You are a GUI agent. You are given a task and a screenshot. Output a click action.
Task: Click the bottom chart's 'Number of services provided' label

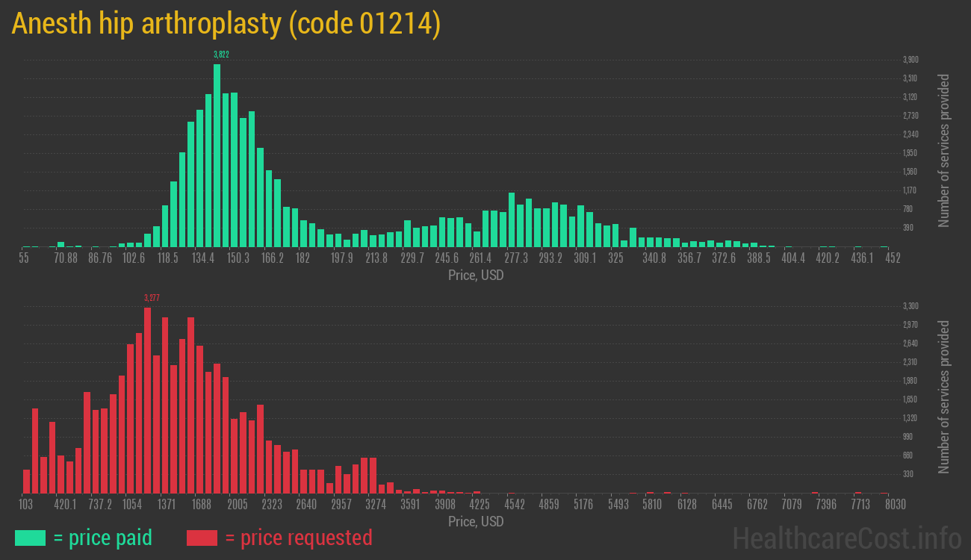tap(944, 396)
